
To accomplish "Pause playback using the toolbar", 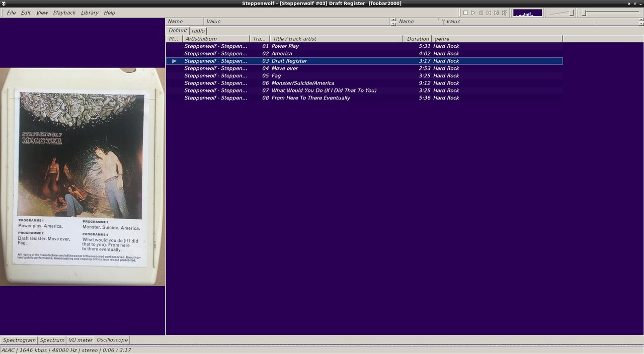I will [x=481, y=13].
